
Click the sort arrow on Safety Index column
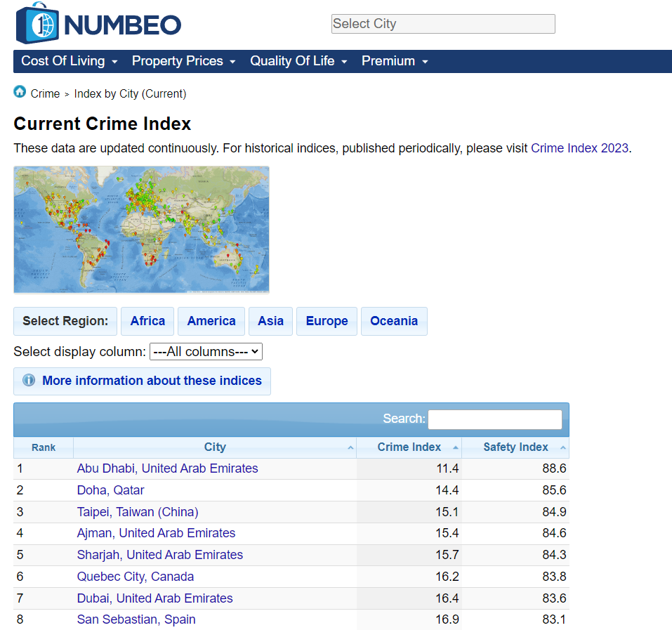click(x=562, y=447)
